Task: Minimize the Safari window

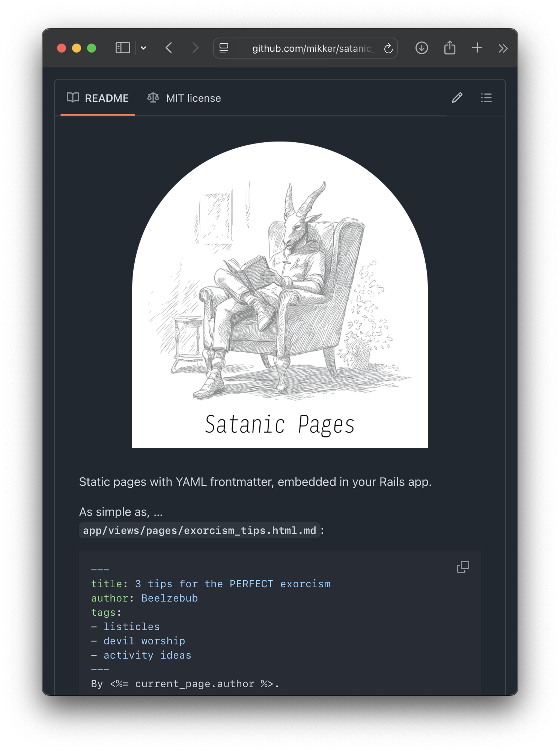Action: pyautogui.click(x=77, y=48)
